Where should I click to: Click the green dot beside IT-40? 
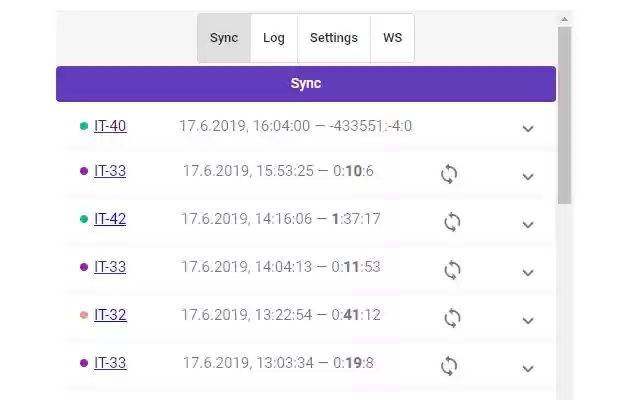(x=84, y=126)
